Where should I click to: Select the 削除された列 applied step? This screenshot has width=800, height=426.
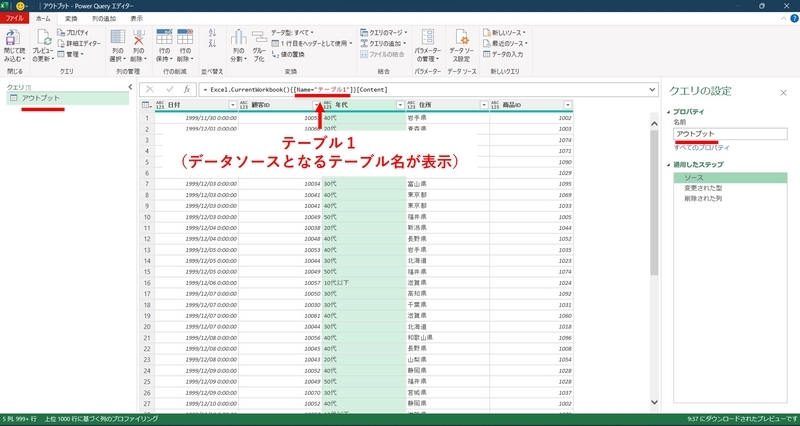point(730,198)
